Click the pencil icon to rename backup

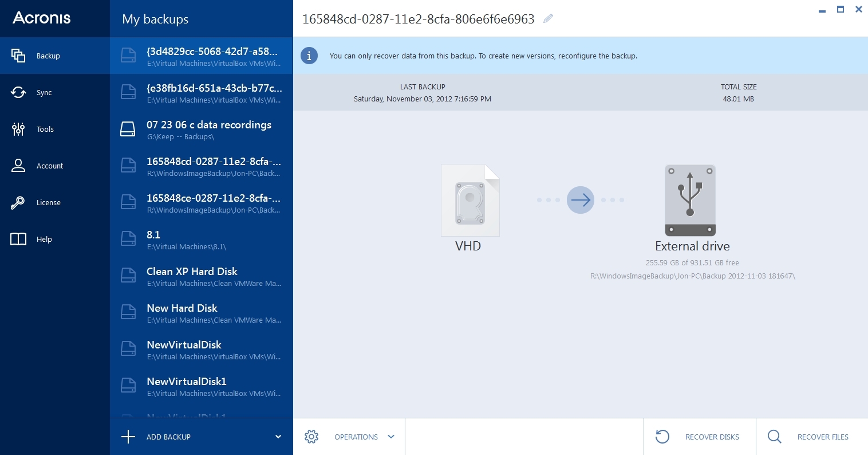[x=547, y=18]
